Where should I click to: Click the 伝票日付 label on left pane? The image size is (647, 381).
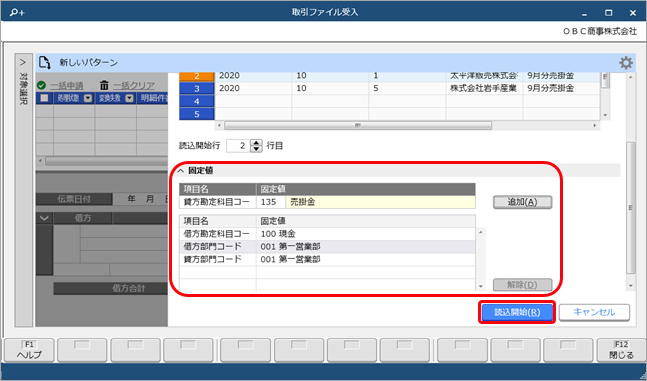(74, 199)
